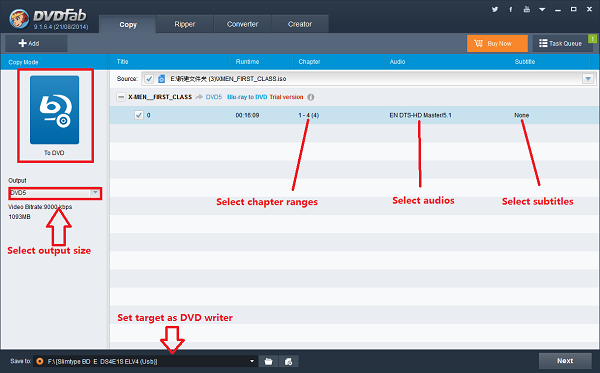Click the Save to ISO image icon
This screenshot has width=600, height=373.
(x=289, y=361)
